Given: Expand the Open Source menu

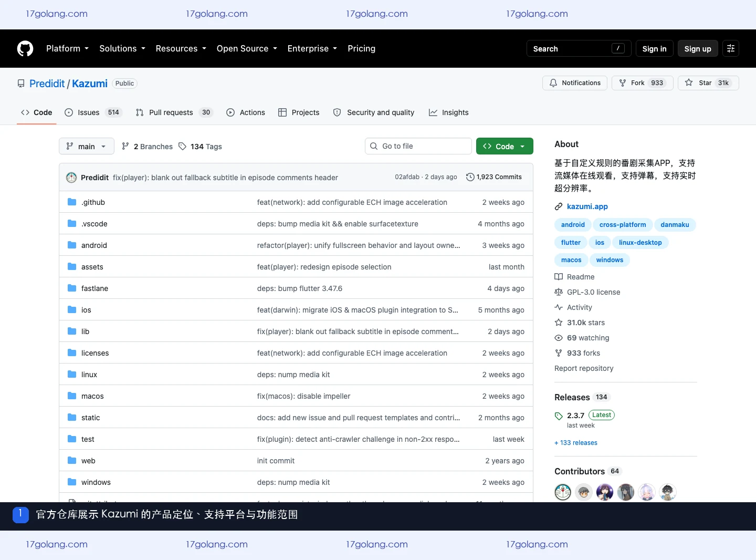Looking at the screenshot, I should pyautogui.click(x=247, y=48).
